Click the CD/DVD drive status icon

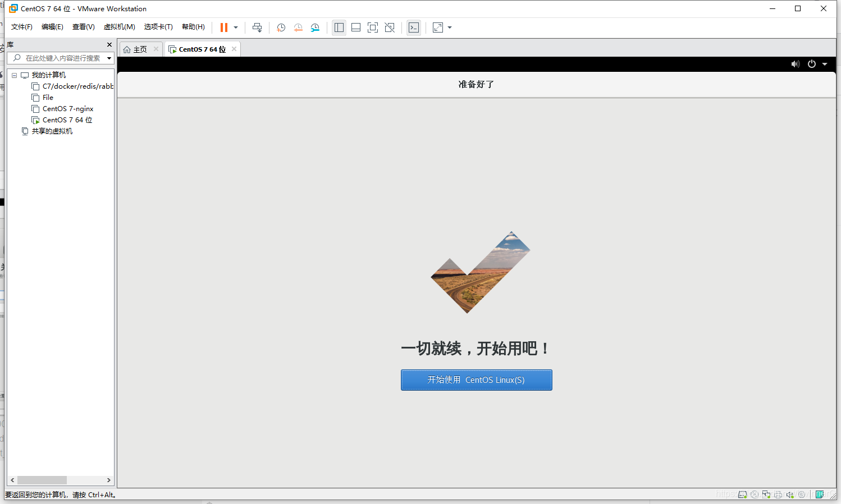coord(755,494)
